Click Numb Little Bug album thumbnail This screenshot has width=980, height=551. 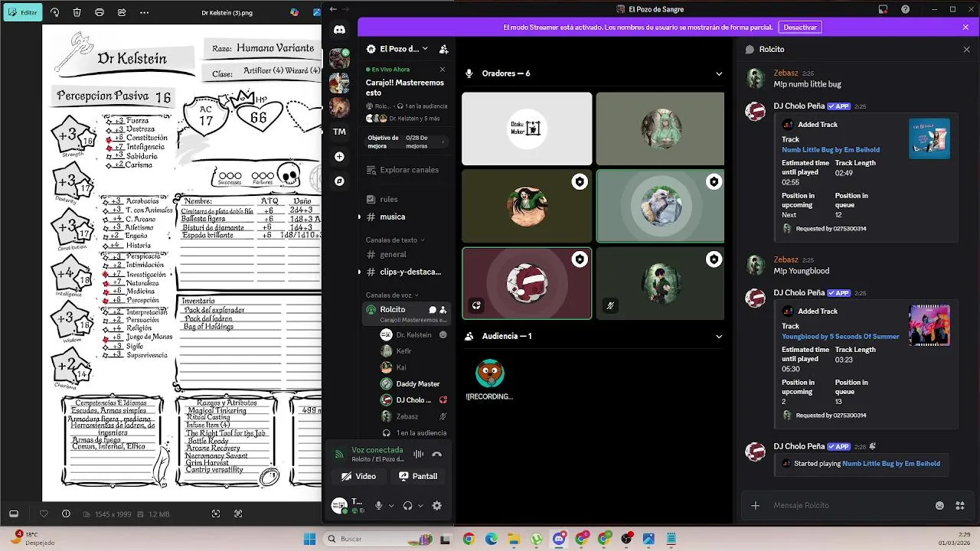(929, 139)
